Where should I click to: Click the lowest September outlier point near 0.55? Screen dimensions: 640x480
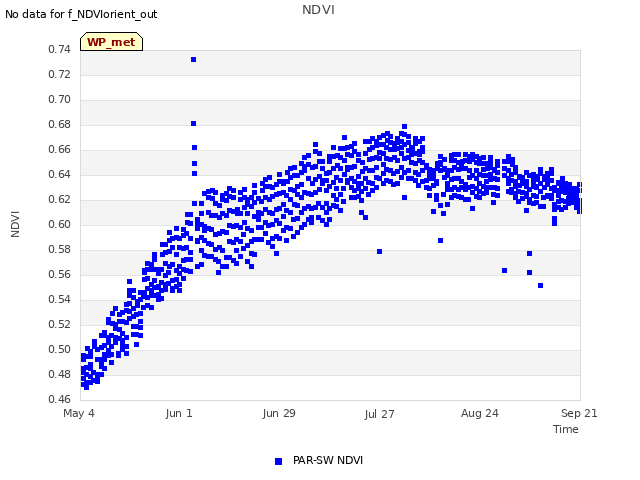pos(540,286)
